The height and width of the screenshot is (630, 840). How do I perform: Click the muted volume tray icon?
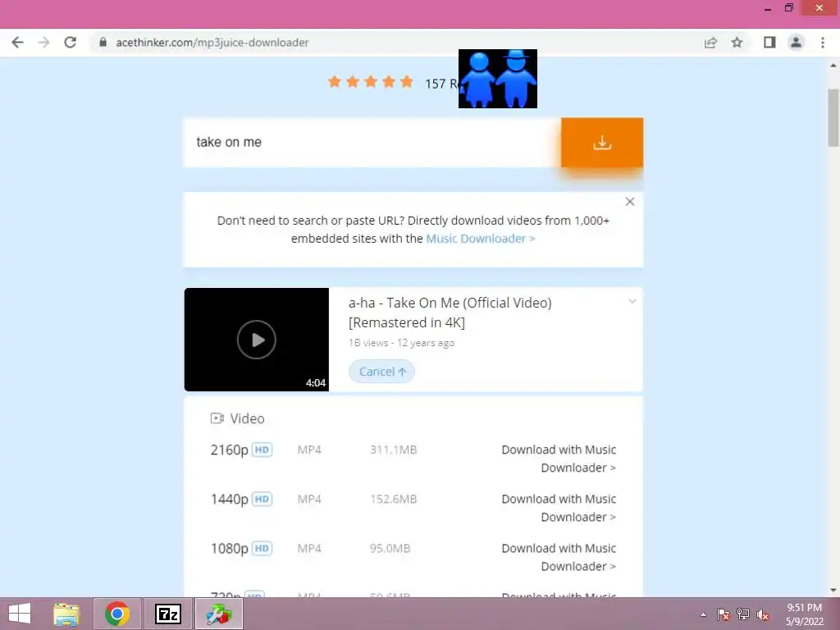[x=763, y=614]
